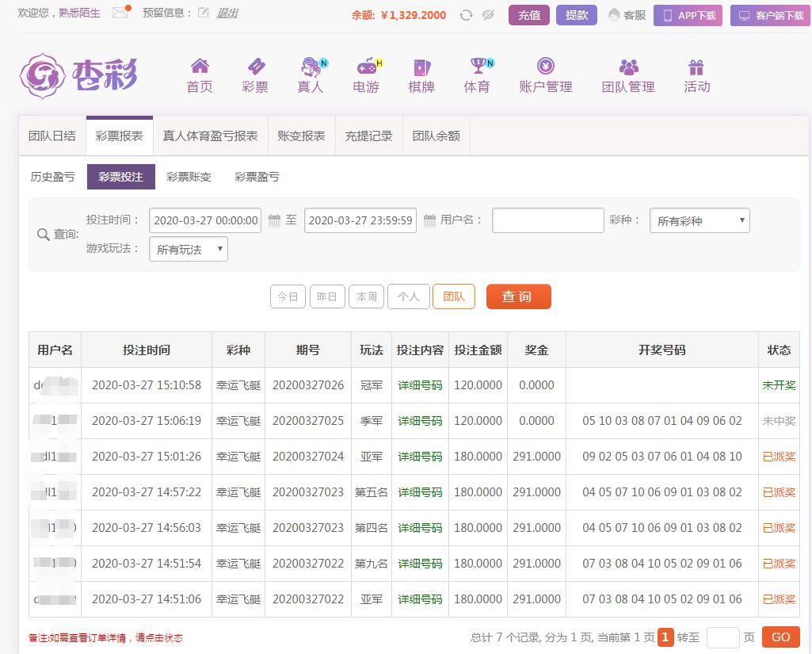Click the balance refresh icon
The width and height of the screenshot is (812, 654).
pyautogui.click(x=466, y=15)
